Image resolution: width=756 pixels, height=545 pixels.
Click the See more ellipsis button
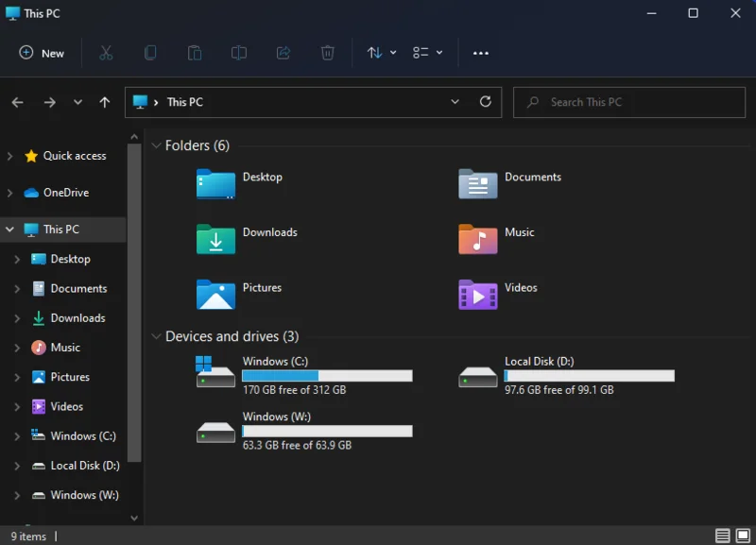(x=481, y=53)
